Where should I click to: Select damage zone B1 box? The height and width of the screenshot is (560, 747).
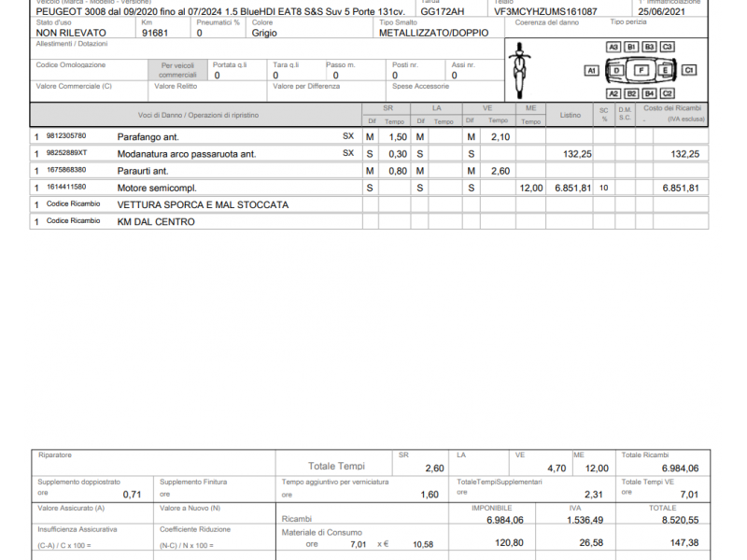point(631,47)
